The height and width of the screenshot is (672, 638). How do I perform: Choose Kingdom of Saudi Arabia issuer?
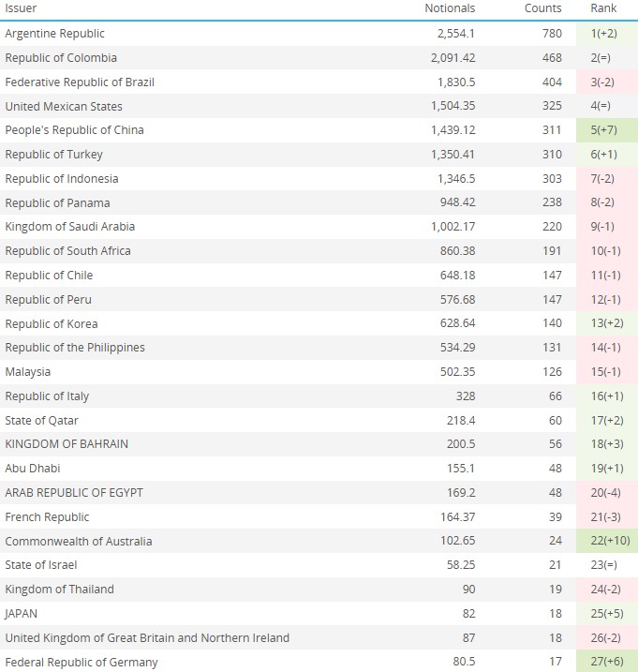pos(69,227)
